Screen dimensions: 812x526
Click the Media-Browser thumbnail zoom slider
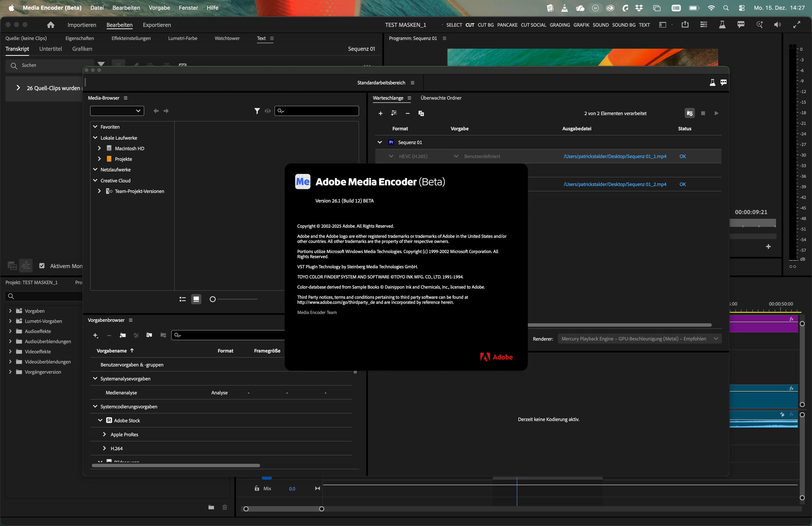234,299
